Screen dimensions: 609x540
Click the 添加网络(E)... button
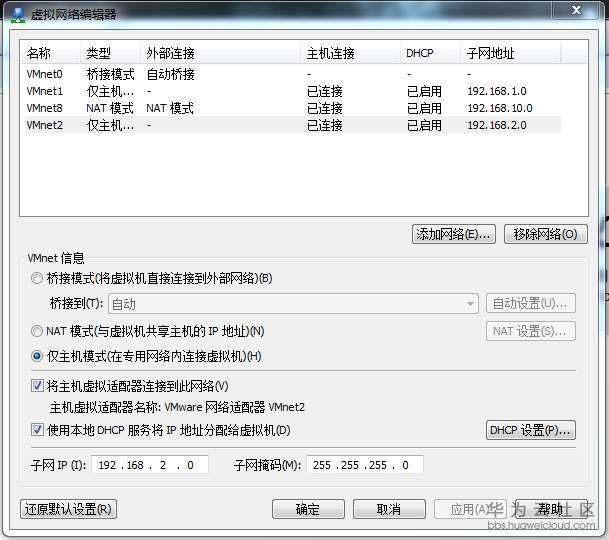(454, 234)
